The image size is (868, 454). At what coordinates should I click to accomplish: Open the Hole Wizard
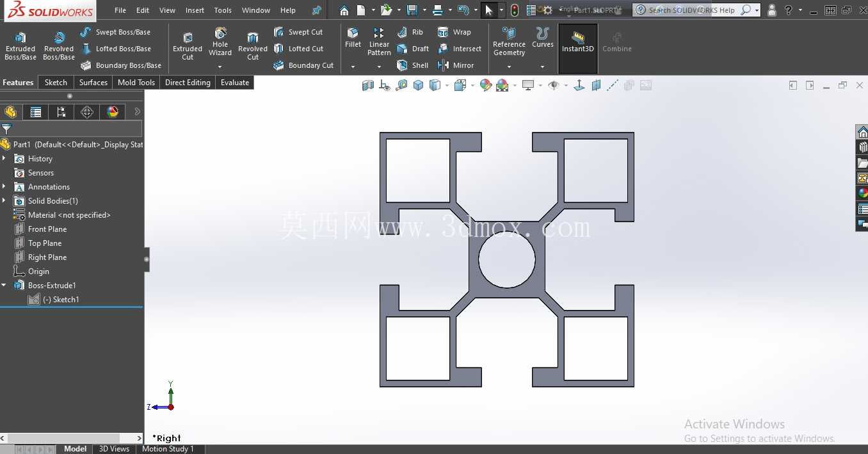pos(220,42)
